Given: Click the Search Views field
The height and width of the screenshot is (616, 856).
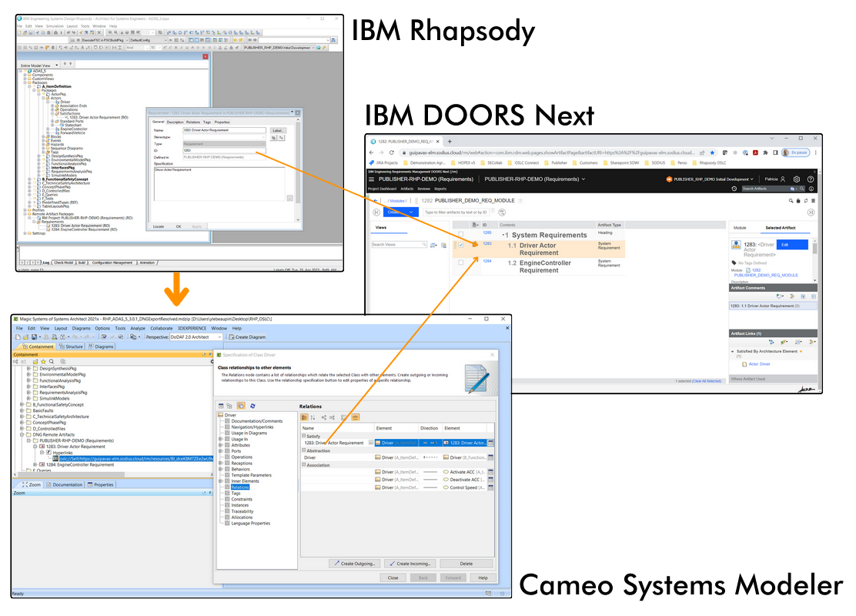Looking at the screenshot, I should [399, 245].
